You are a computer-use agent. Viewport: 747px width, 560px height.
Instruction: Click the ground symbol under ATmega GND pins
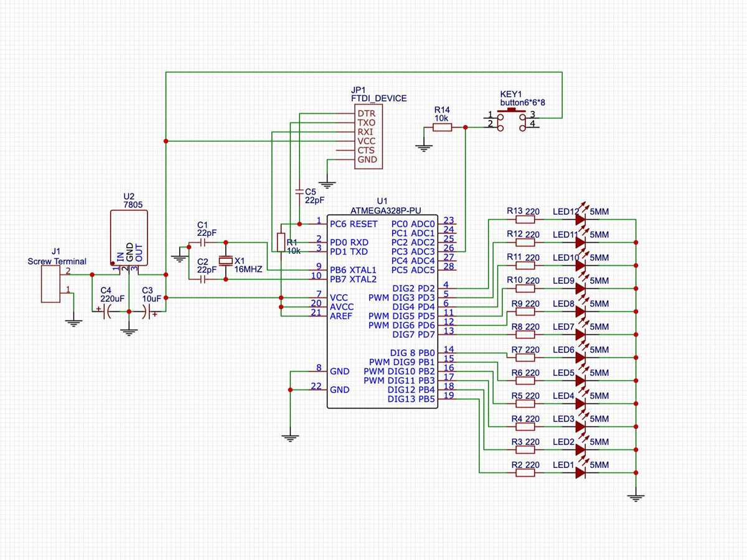pos(290,437)
